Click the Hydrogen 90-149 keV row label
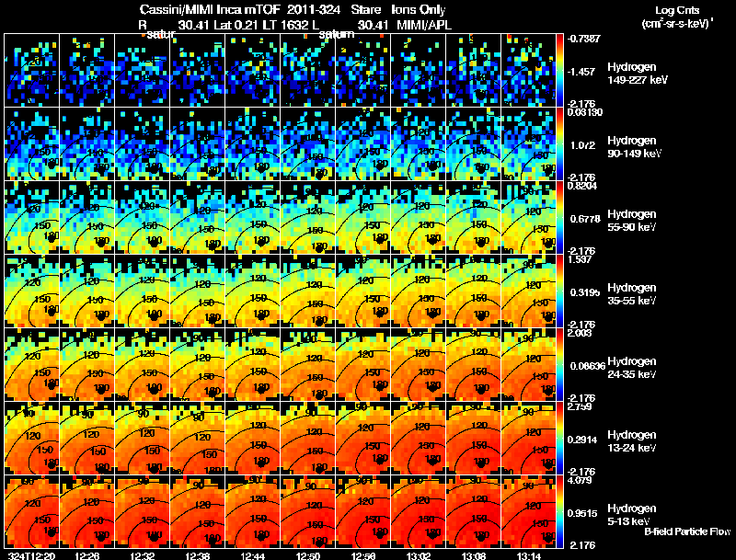 tap(634, 147)
